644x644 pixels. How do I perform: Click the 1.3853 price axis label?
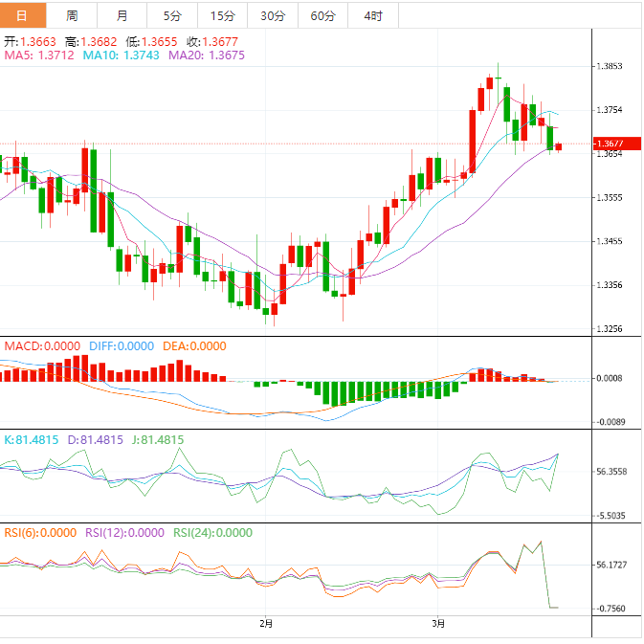610,66
